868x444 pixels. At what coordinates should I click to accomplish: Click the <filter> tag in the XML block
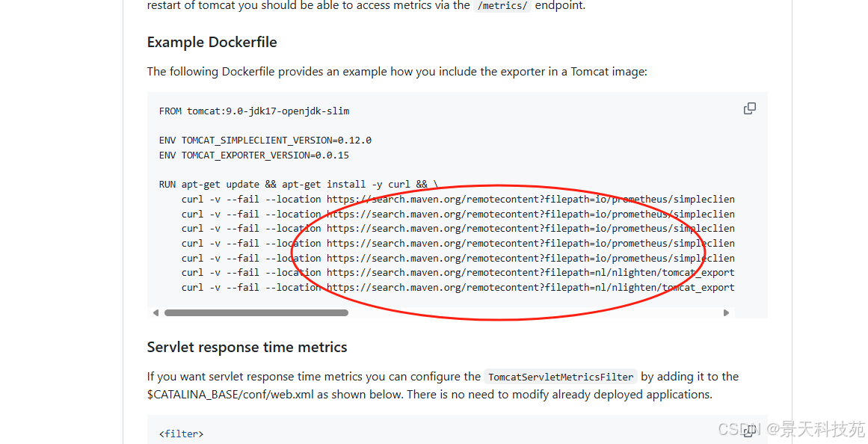click(181, 434)
